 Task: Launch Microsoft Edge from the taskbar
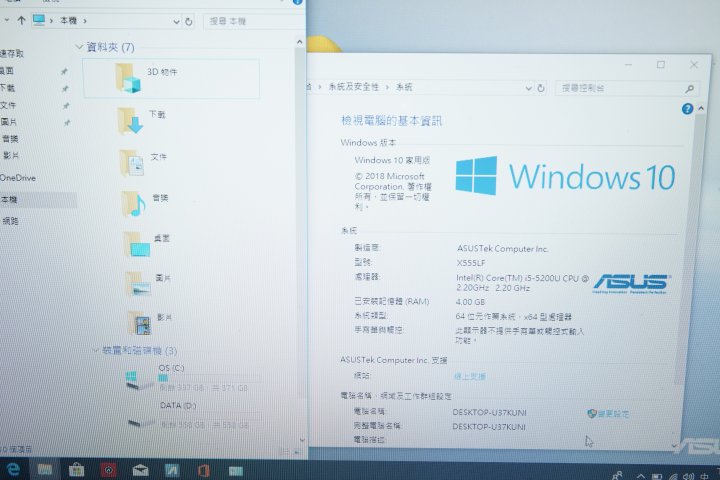pyautogui.click(x=12, y=469)
